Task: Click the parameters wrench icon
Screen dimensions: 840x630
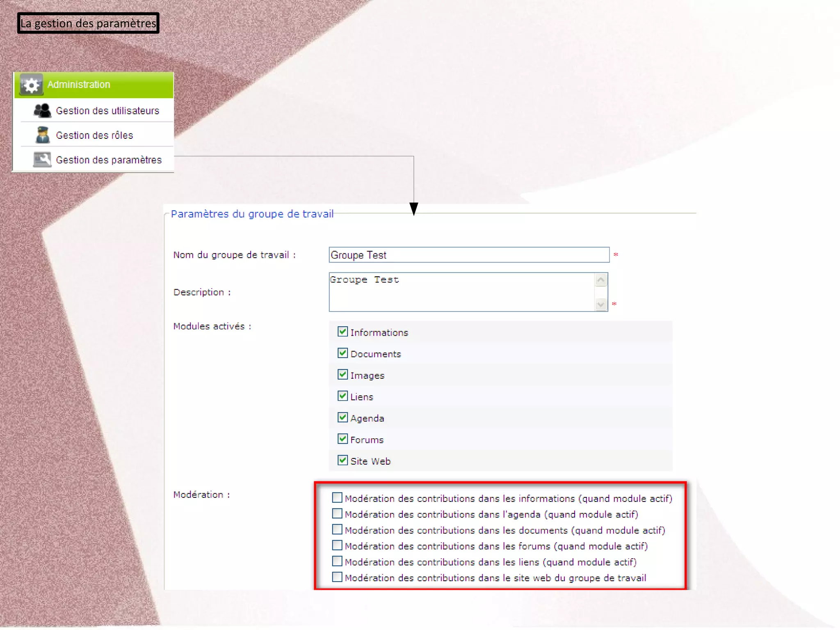Action: (42, 160)
